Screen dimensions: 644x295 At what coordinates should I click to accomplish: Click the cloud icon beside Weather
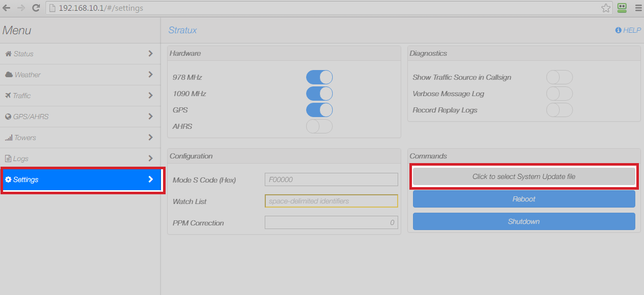click(9, 75)
